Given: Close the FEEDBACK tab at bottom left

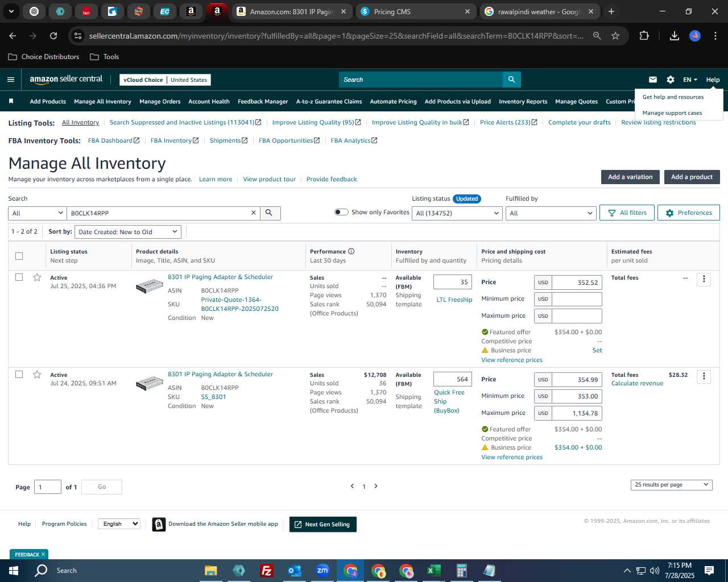Looking at the screenshot, I should [x=43, y=554].
